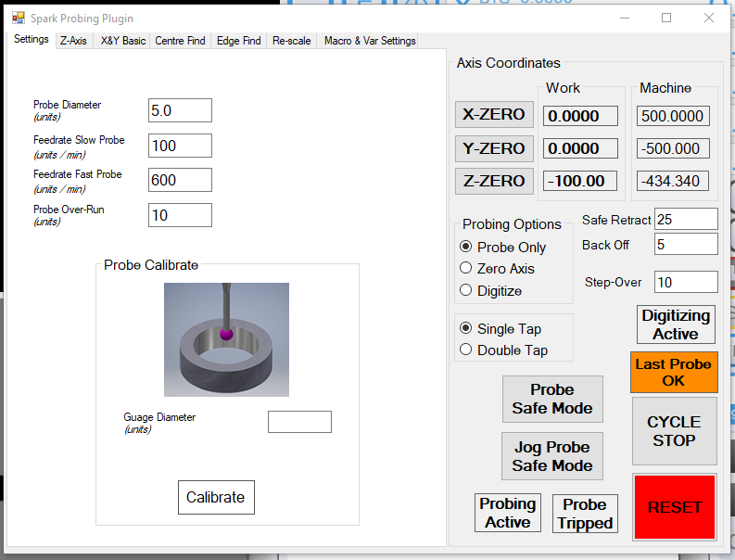This screenshot has height=560, width=735.
Task: Select the Zero Axis radio option
Action: [498, 269]
